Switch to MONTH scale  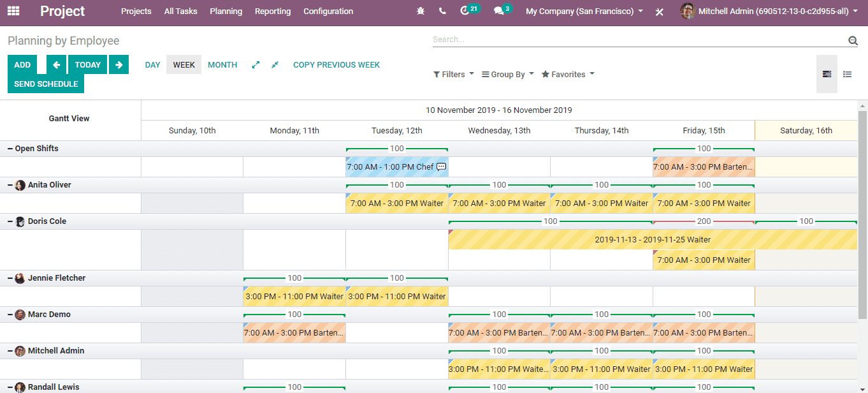point(222,64)
